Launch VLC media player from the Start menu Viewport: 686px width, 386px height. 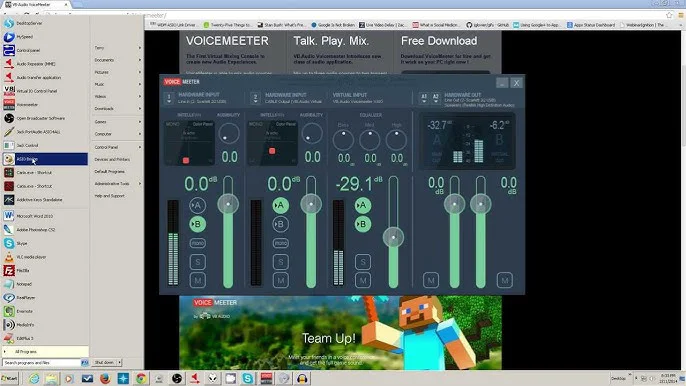pyautogui.click(x=45, y=257)
